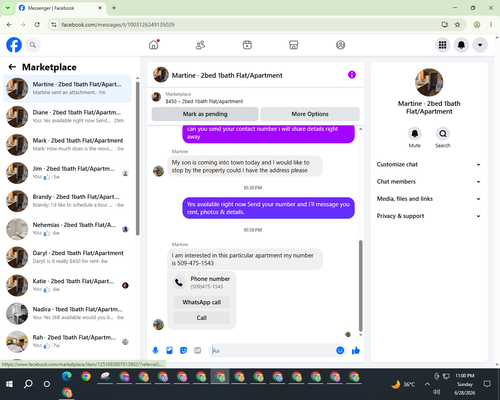500x400 pixels.
Task: Choose a sticker icon in composer
Action: coord(183,350)
